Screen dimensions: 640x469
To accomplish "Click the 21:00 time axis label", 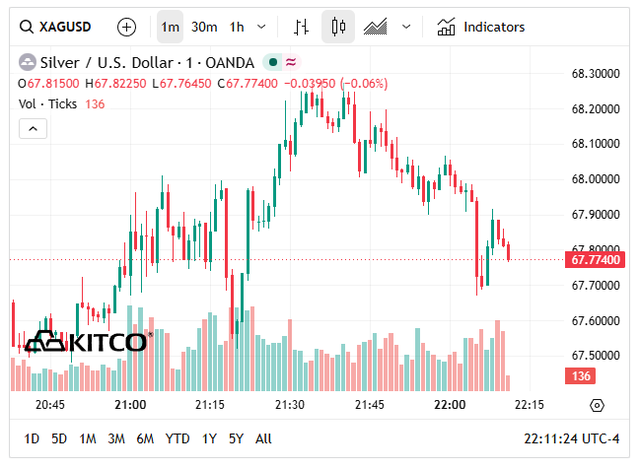I will click(x=130, y=405).
